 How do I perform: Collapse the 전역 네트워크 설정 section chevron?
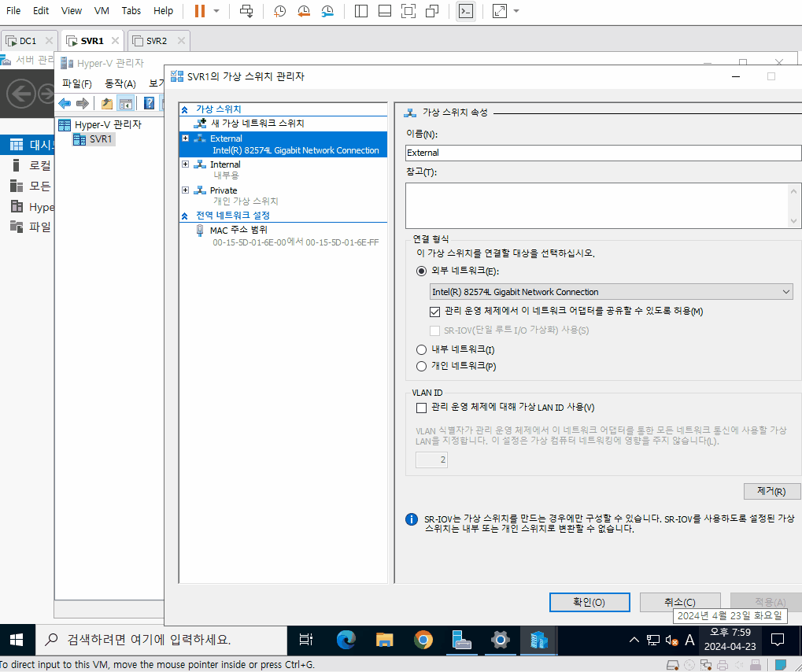(185, 216)
